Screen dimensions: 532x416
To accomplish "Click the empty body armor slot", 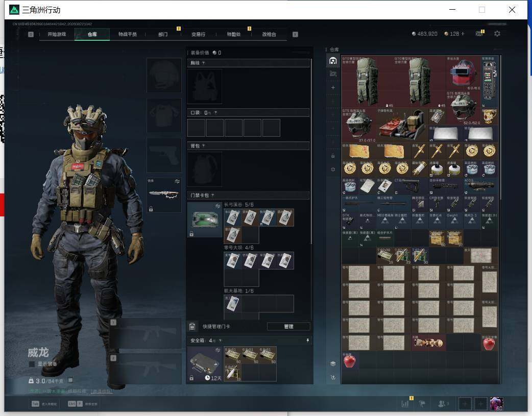I will (164, 115).
